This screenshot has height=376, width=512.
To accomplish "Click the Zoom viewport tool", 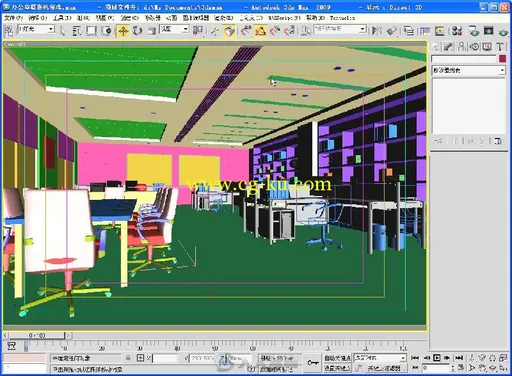I will click(472, 358).
